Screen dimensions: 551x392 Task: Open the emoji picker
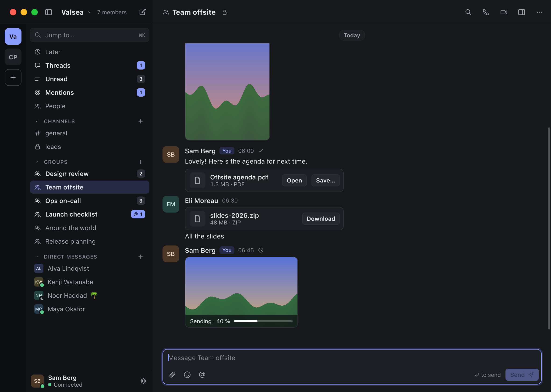click(x=187, y=375)
